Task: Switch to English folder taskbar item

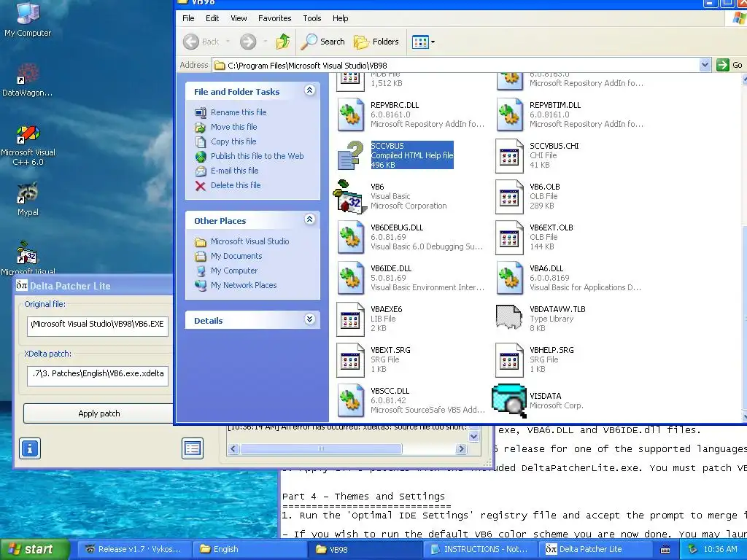Action: (249, 550)
